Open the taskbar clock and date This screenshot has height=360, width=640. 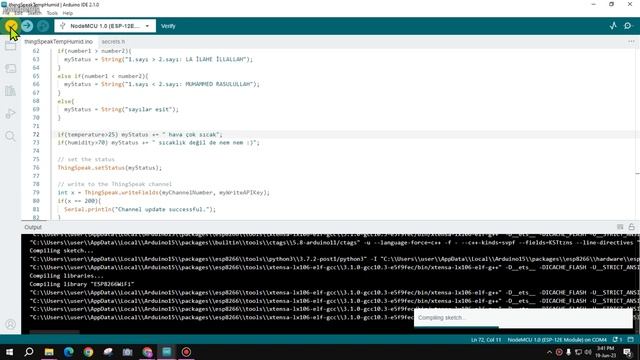coord(606,352)
